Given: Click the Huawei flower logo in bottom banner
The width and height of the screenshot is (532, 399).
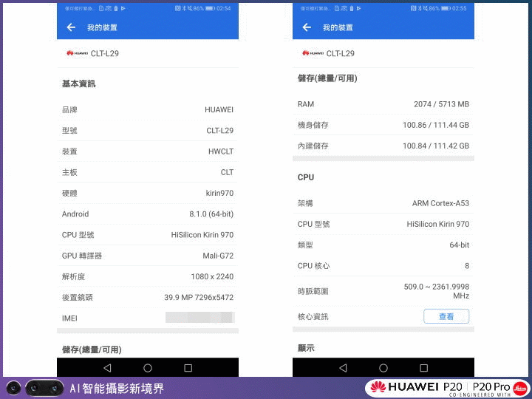Looking at the screenshot, I should coord(378,386).
